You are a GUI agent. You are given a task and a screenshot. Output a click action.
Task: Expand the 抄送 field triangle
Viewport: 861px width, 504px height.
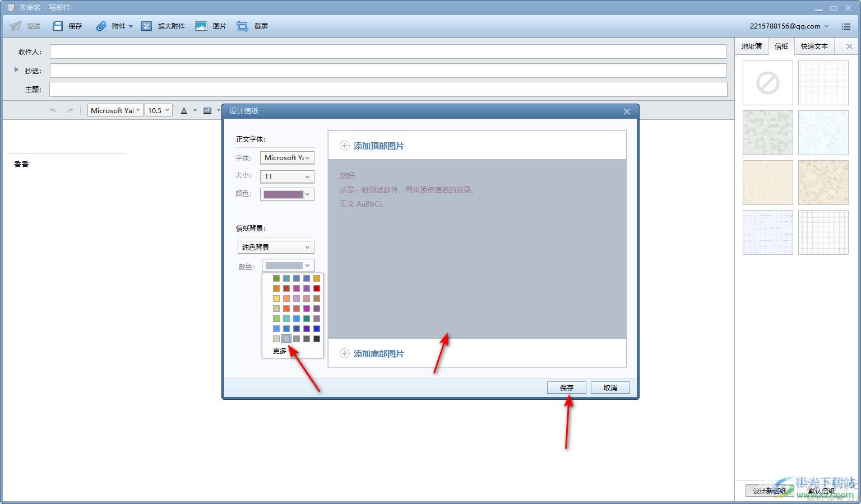pos(16,70)
